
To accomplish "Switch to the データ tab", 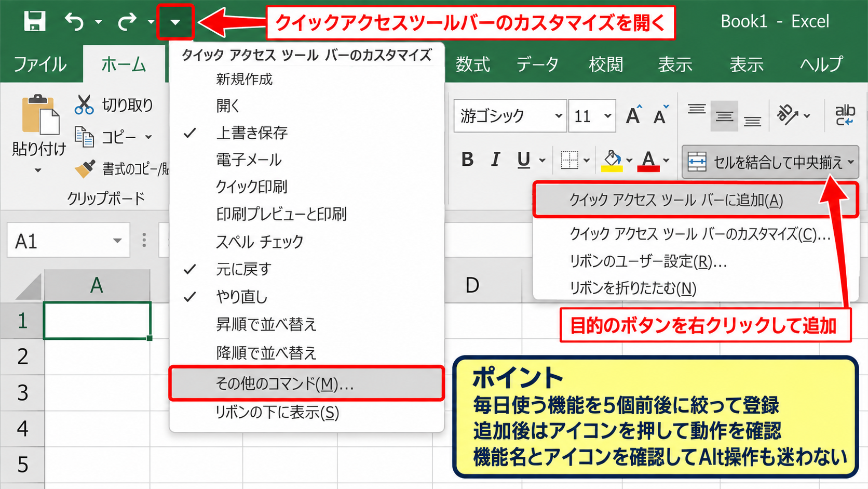I will click(537, 64).
